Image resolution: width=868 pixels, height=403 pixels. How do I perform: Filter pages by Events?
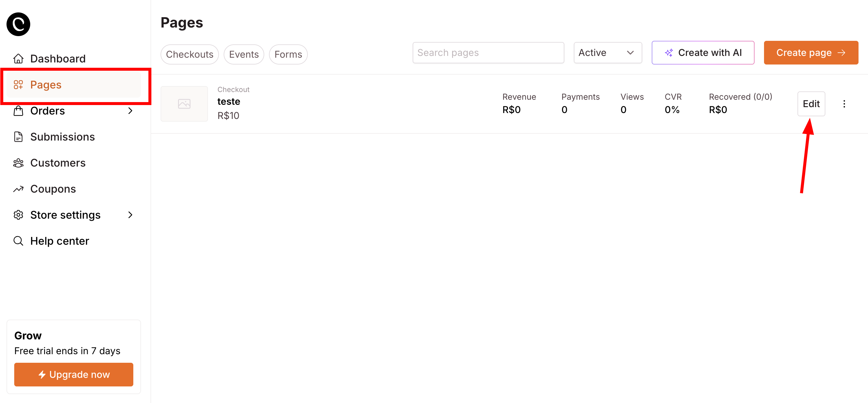point(244,54)
